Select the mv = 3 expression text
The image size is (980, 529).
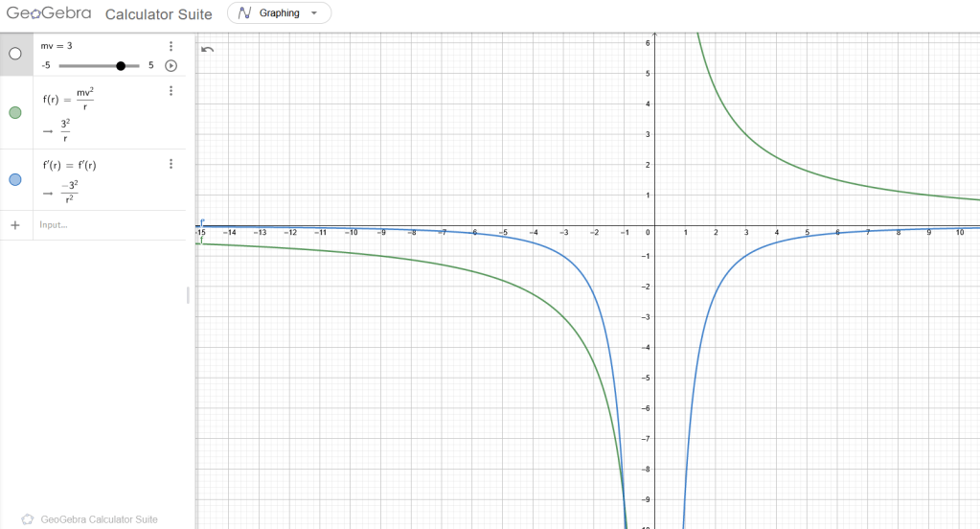[56, 45]
